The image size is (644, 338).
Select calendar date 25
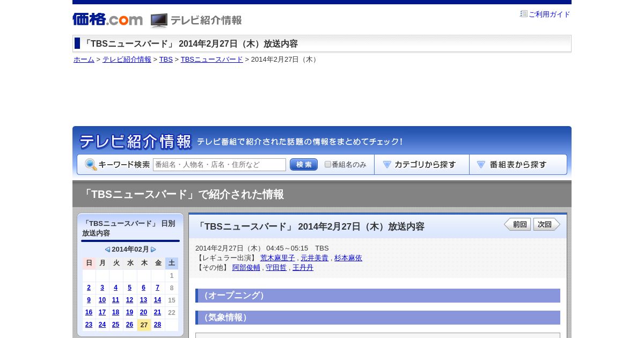[x=115, y=325]
